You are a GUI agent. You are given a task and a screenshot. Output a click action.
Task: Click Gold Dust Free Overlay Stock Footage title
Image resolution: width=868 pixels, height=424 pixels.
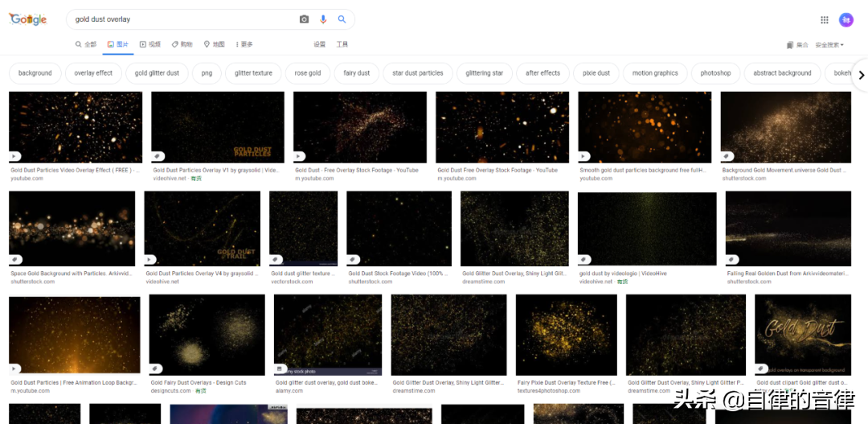497,171
